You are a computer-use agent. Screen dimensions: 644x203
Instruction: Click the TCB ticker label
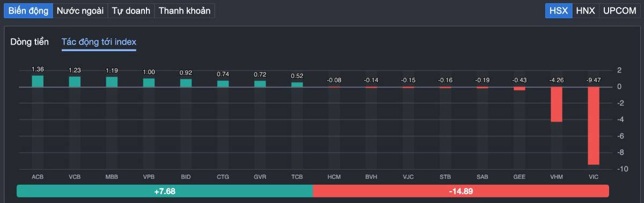point(297,177)
